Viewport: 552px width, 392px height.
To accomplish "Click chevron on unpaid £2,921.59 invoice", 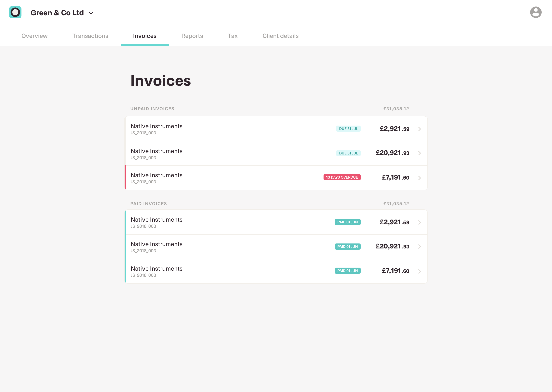I will [x=420, y=129].
